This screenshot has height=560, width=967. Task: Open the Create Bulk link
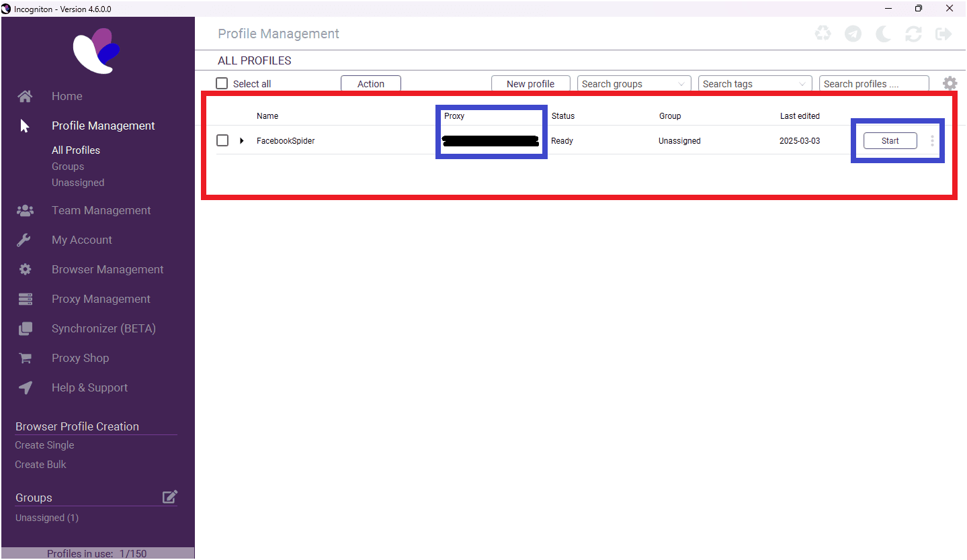[x=40, y=465]
